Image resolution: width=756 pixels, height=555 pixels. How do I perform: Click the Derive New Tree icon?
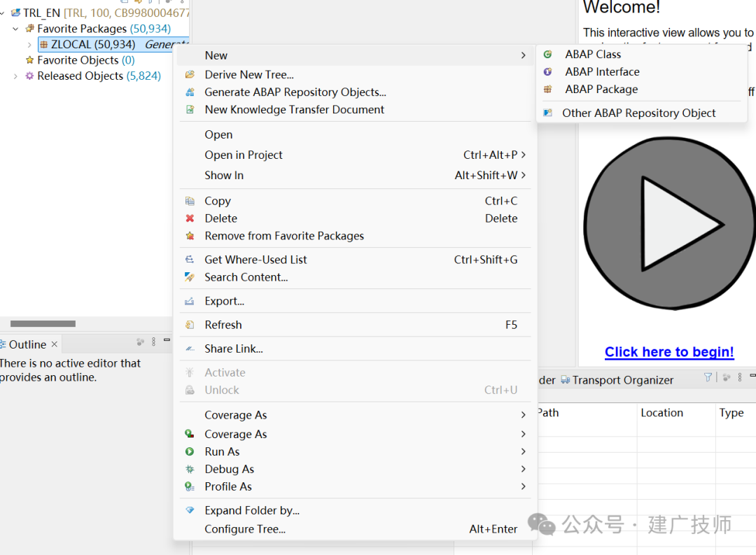[x=190, y=75]
